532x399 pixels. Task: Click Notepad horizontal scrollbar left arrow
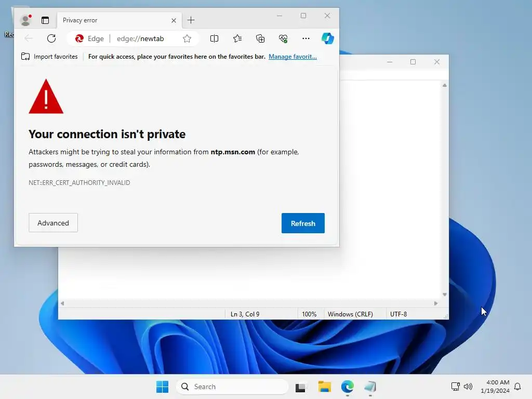[x=62, y=303]
